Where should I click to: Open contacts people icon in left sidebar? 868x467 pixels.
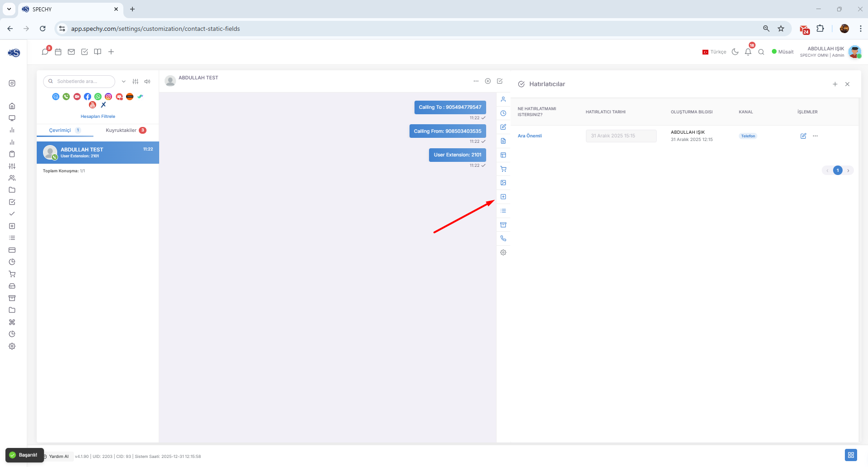pos(12,178)
